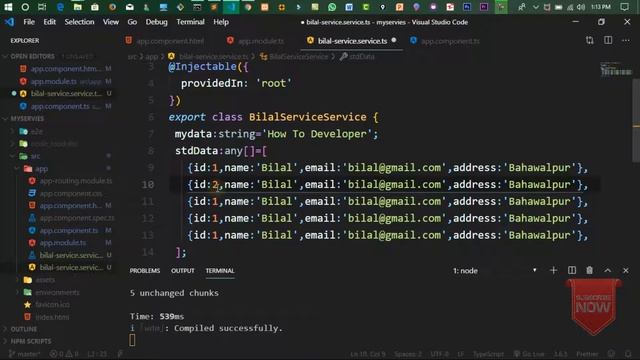The height and width of the screenshot is (360, 640).
Task: Create a new terminal with the plus icon
Action: (x=553, y=270)
